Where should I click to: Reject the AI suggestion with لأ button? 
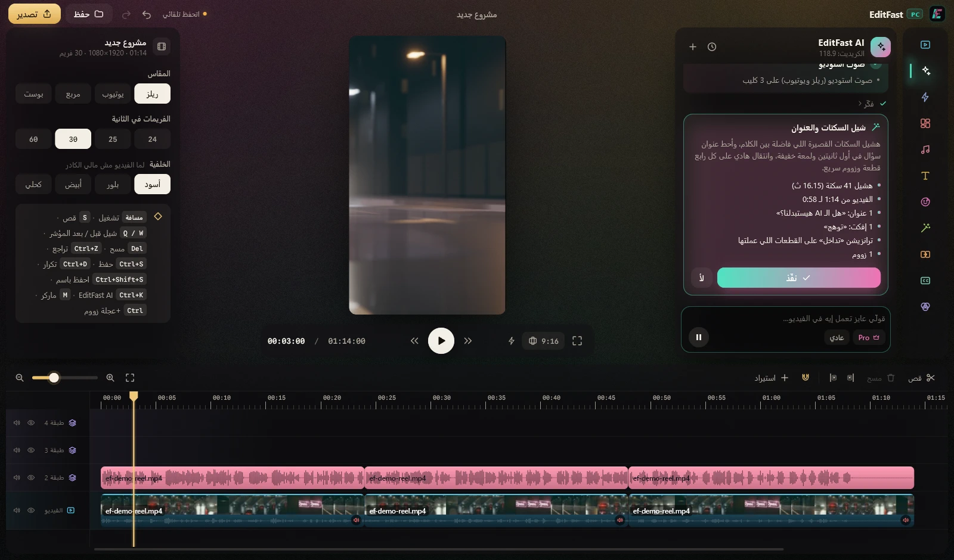(702, 278)
